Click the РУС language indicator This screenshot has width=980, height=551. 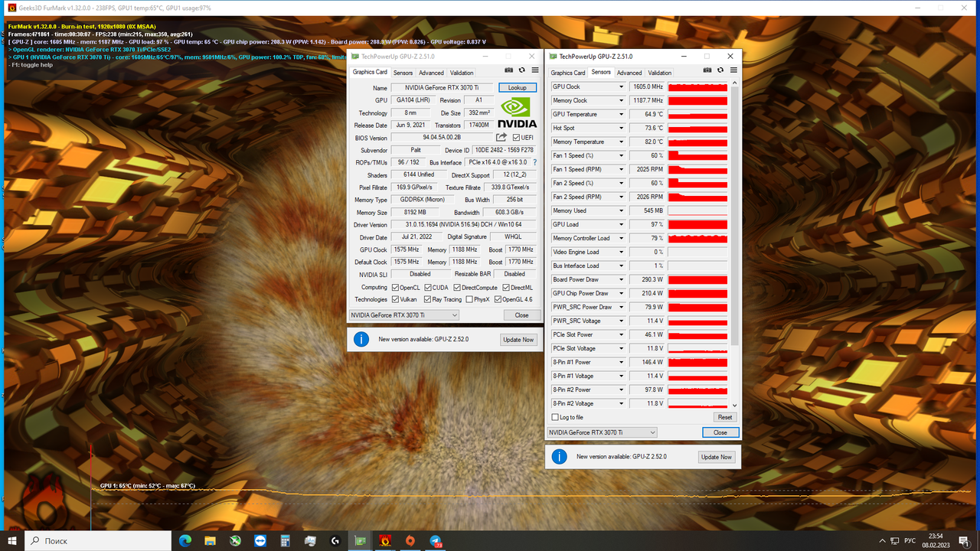coord(911,541)
